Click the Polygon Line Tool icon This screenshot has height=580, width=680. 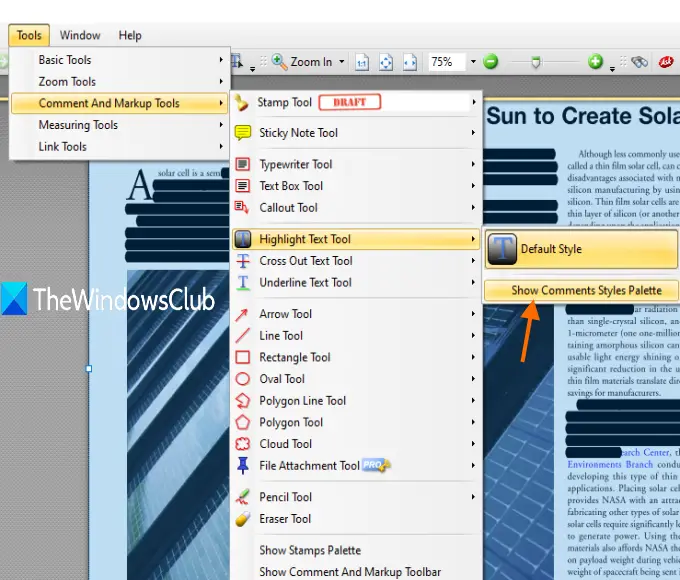242,400
